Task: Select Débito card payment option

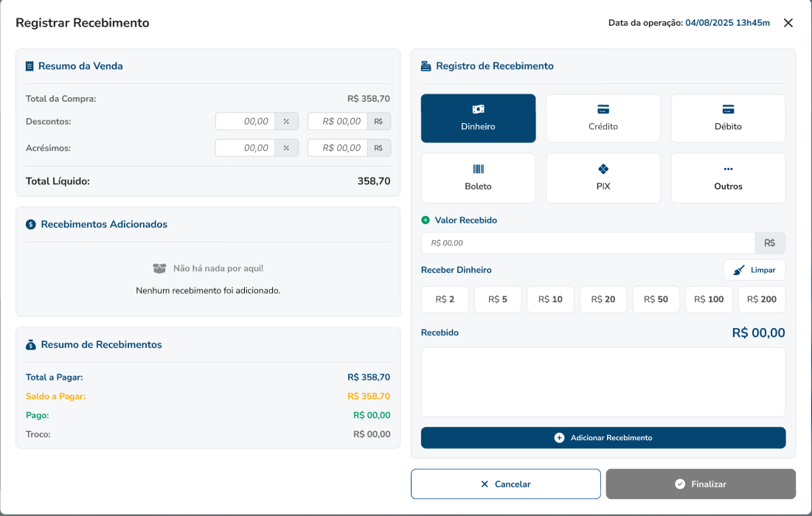Action: (728, 118)
